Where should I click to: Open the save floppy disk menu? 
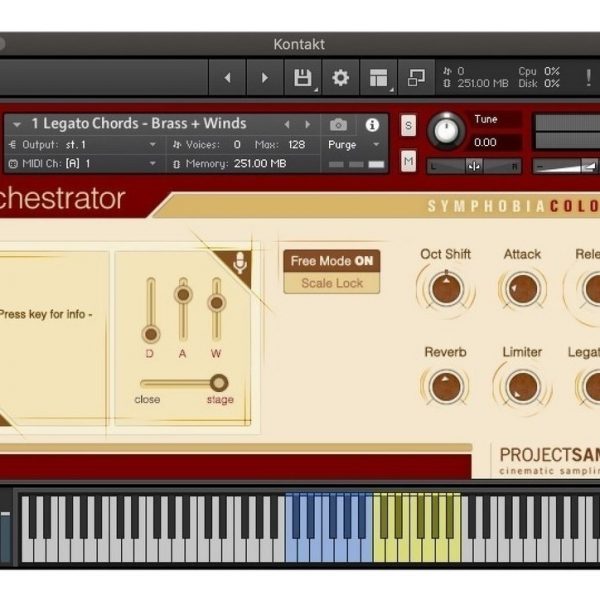[303, 78]
